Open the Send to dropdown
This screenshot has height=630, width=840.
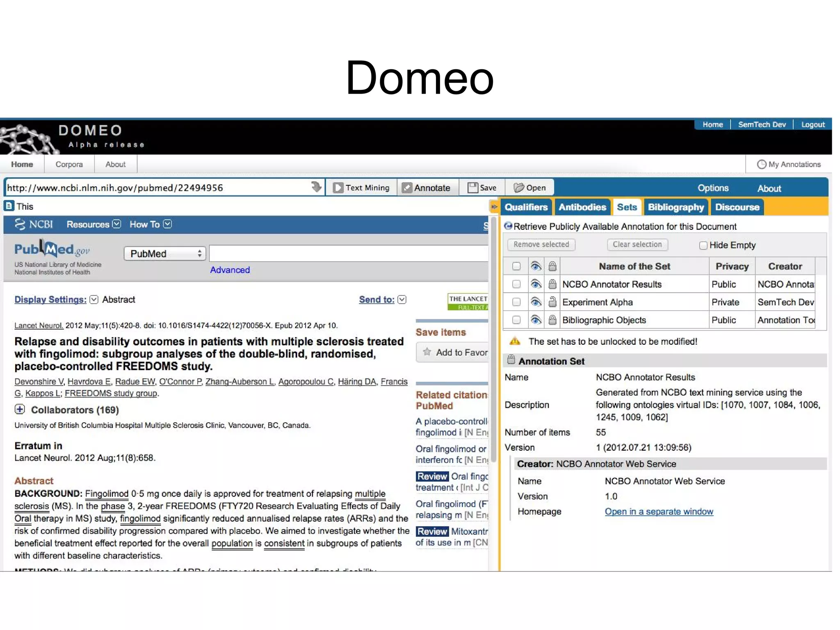[402, 300]
